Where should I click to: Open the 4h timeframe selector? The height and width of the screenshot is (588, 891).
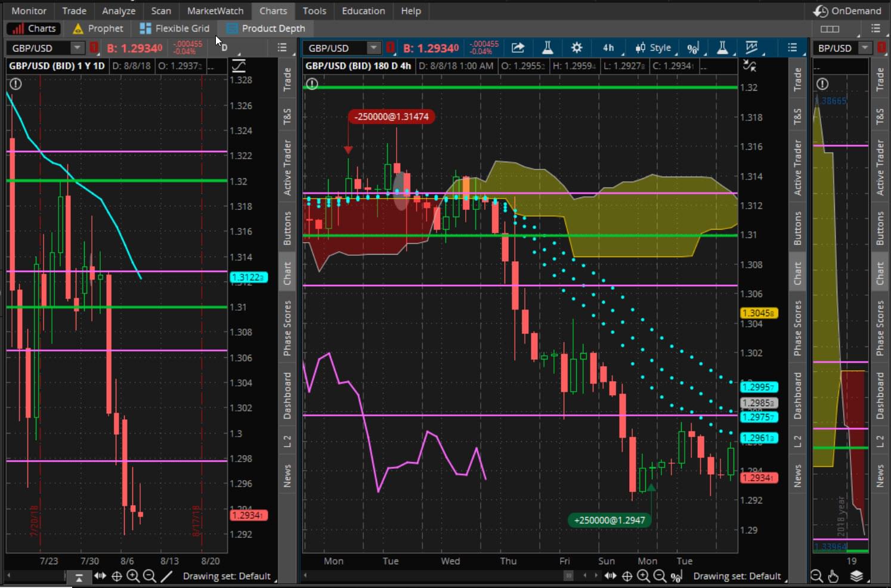[609, 48]
